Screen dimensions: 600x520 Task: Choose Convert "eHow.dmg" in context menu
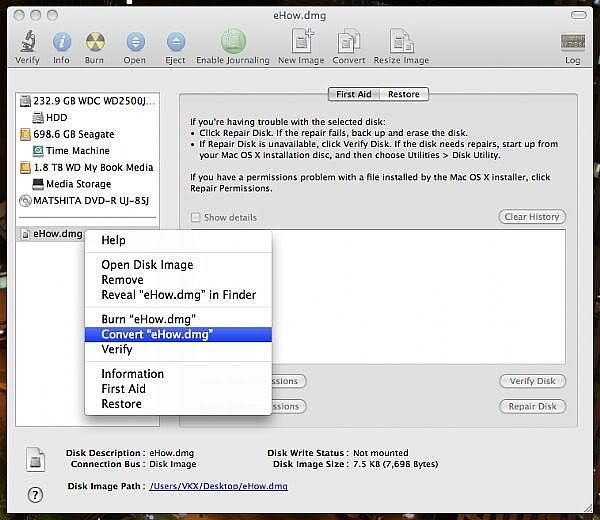click(178, 334)
